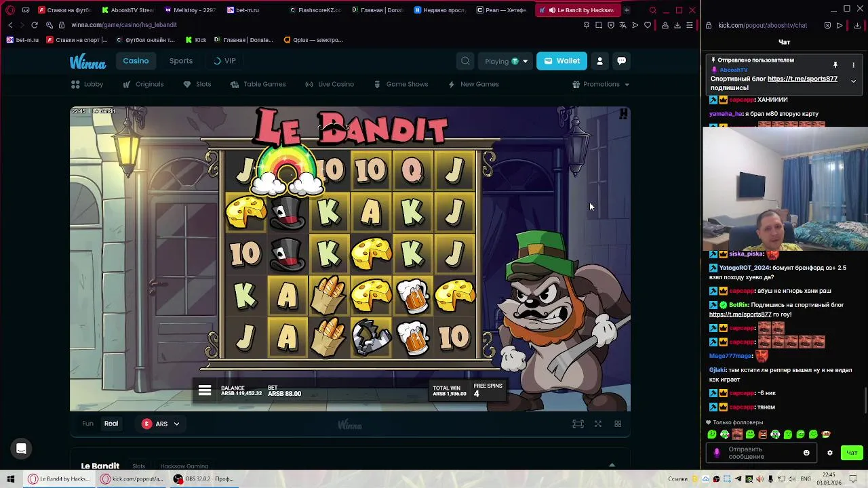This screenshot has height=488, width=868.
Task: Click the streamer webcam overlay
Action: (785, 188)
